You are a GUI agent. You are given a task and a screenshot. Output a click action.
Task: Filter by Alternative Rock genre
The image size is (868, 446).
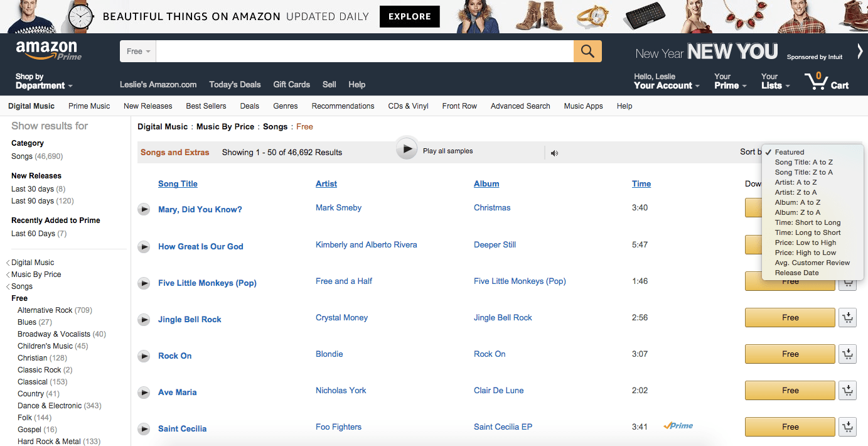pos(55,310)
